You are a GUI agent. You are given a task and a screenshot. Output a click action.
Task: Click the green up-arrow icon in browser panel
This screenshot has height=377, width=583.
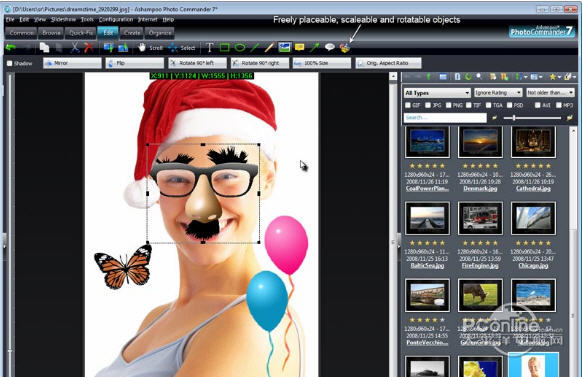click(429, 77)
